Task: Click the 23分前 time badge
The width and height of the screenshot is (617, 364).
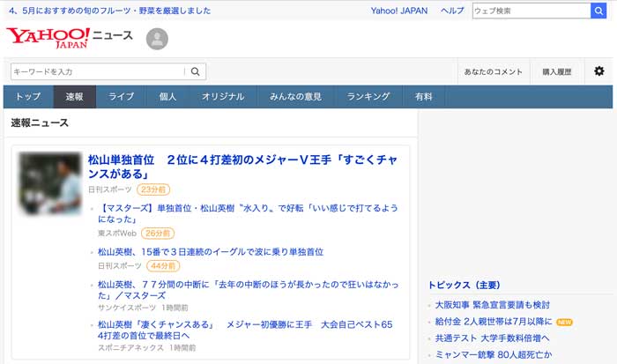Action: [153, 189]
